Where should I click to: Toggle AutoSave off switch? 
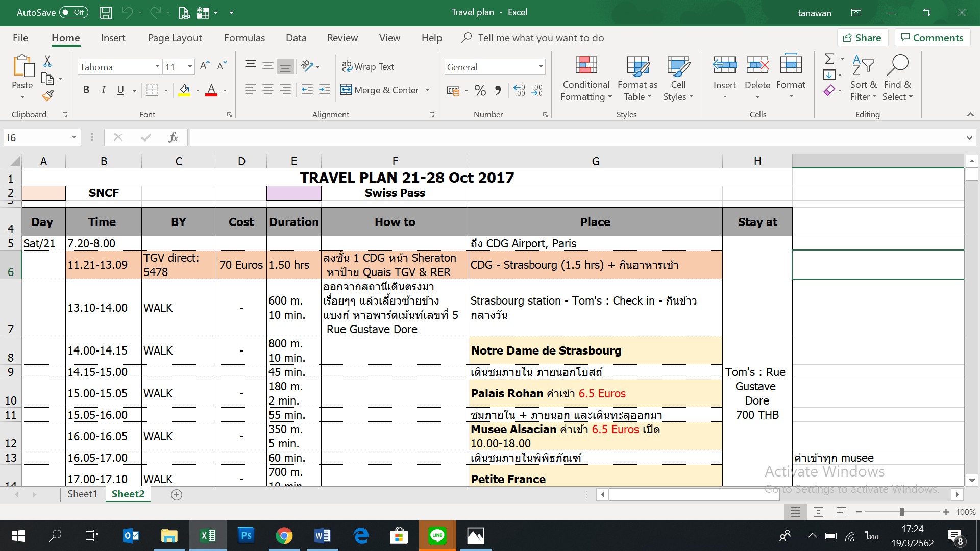73,13
